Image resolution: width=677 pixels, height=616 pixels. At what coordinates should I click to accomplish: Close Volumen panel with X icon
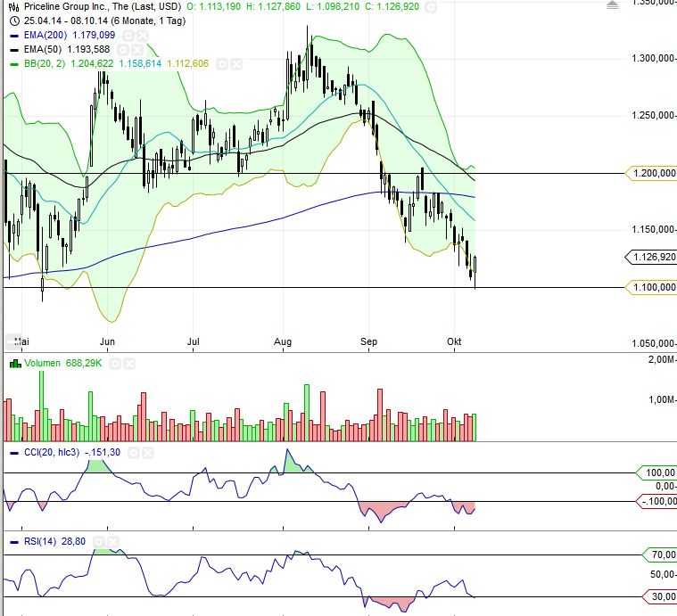coord(129,364)
